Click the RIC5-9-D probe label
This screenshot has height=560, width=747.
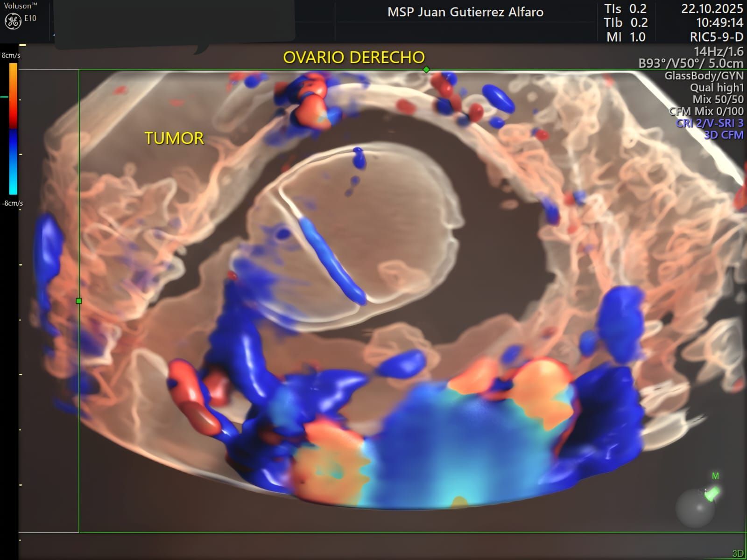[717, 37]
